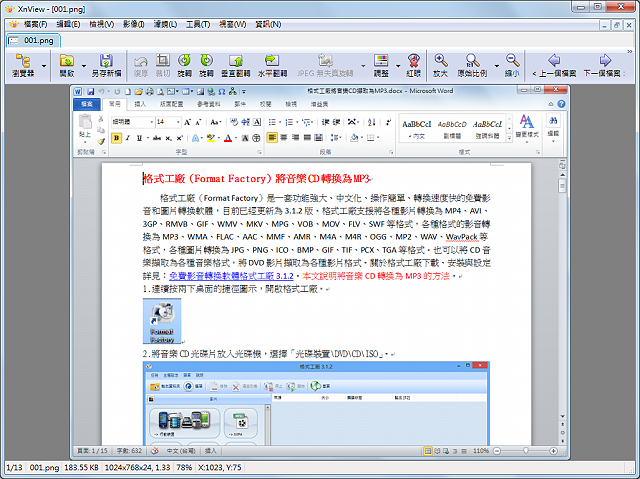This screenshot has height=479, width=640.
Task: Click the red font color A button
Action: coord(228,138)
